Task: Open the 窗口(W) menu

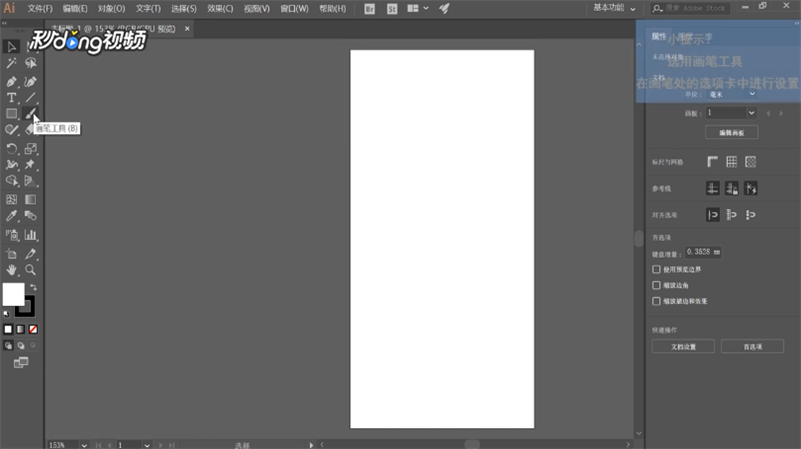Action: click(x=294, y=9)
